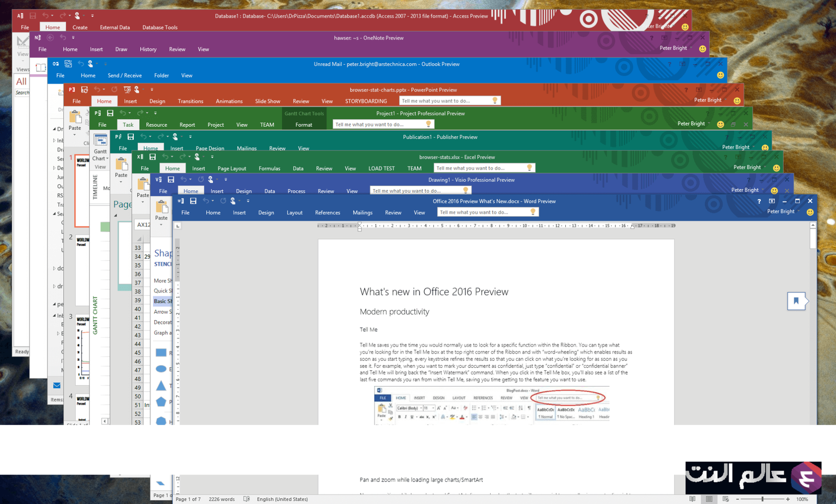Click the Undo arrow in Word's title bar
The height and width of the screenshot is (504, 836).
pos(206,201)
